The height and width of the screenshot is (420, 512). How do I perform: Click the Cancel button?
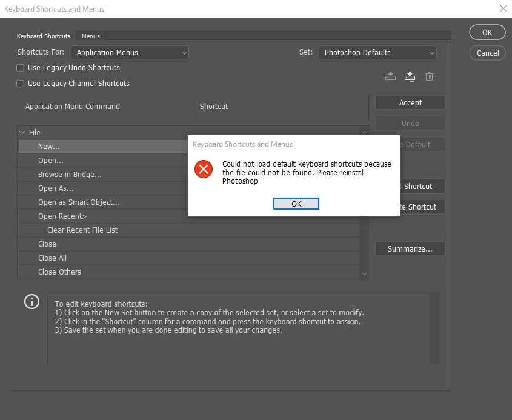(487, 53)
